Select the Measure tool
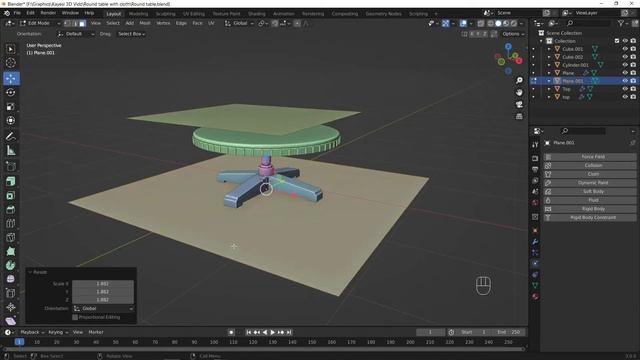 [11, 151]
